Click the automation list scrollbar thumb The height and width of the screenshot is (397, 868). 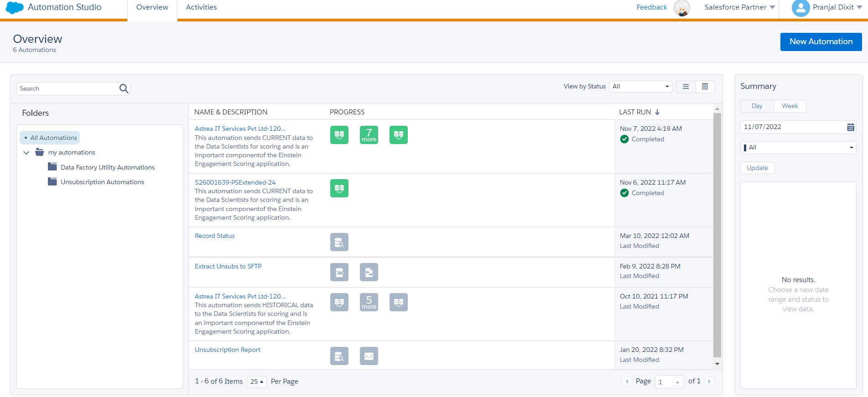717,235
